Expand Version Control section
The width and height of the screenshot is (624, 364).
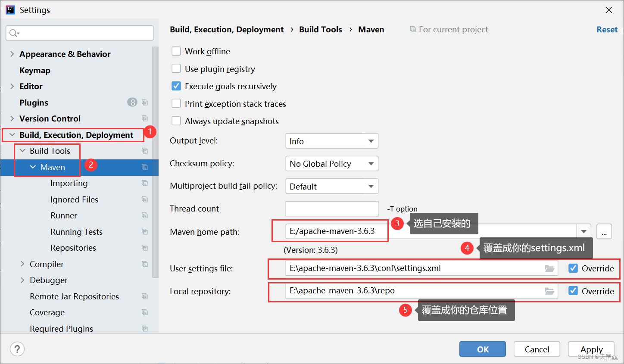click(12, 118)
